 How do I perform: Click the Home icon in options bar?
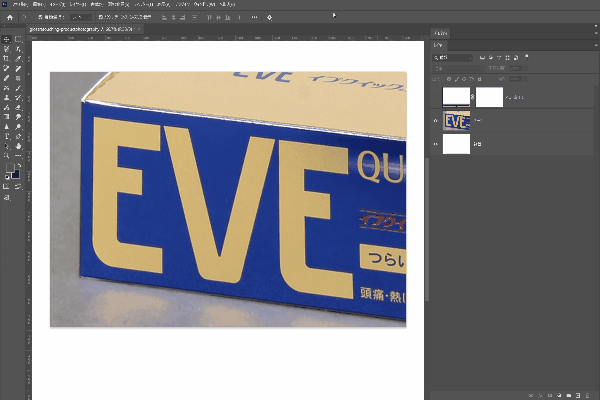click(10, 17)
